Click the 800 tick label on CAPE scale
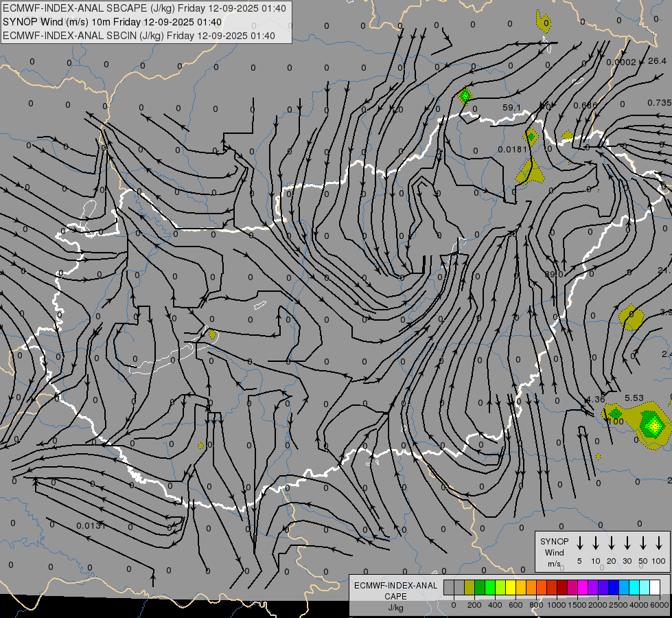This screenshot has width=672, height=618. tap(536, 605)
